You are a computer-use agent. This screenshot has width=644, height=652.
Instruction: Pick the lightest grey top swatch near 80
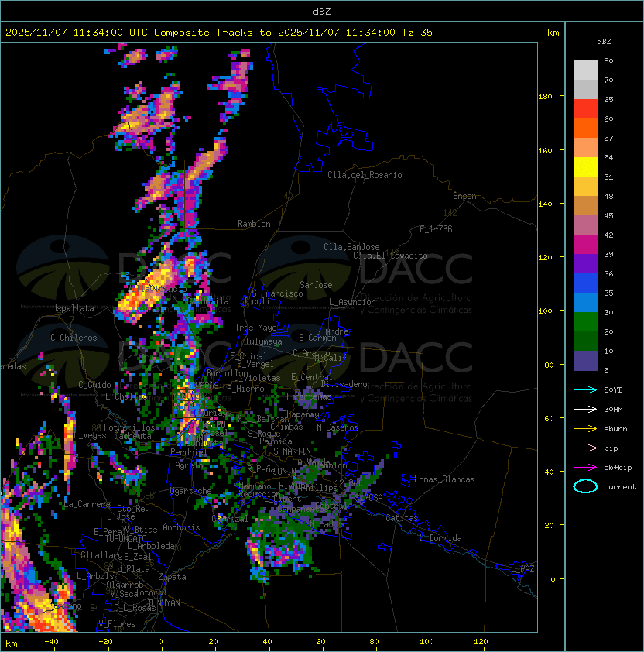(585, 70)
